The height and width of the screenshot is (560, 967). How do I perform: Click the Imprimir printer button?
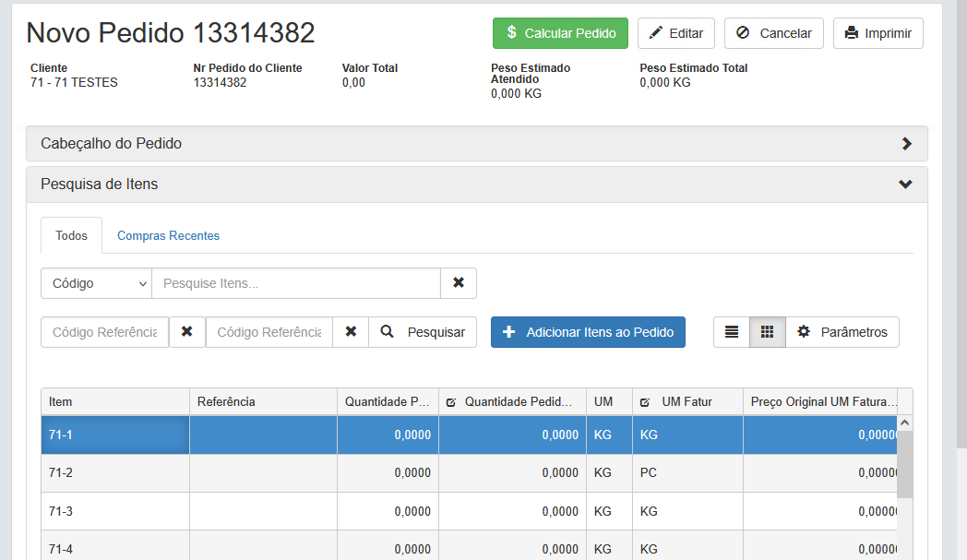877,33
